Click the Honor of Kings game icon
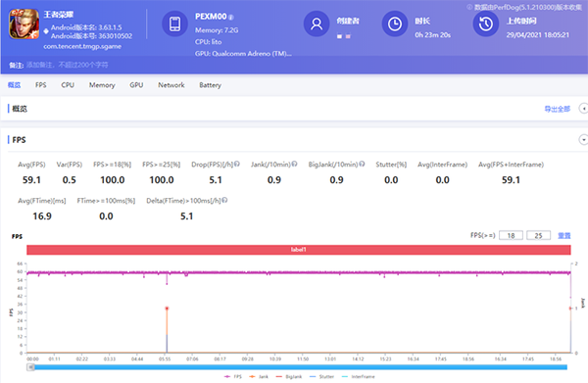The height and width of the screenshot is (383, 588). (24, 24)
